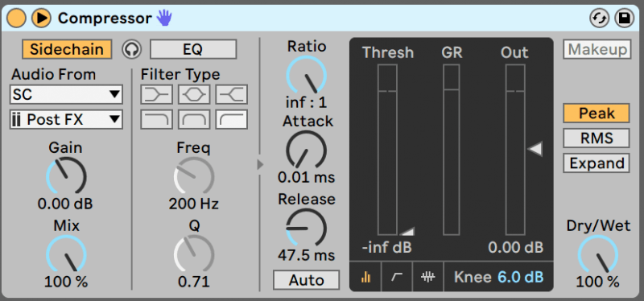The image size is (644, 301).
Task: Select the high shelf filter type
Action: coord(232,94)
